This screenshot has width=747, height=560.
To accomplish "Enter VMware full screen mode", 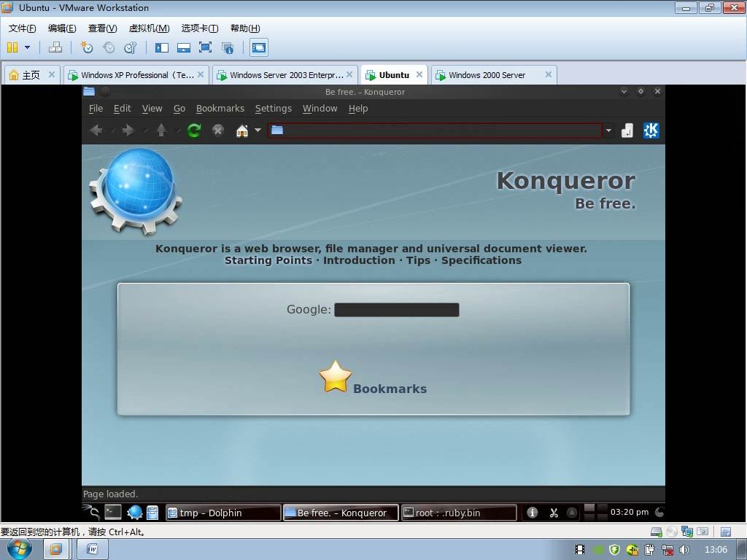I will (205, 47).
